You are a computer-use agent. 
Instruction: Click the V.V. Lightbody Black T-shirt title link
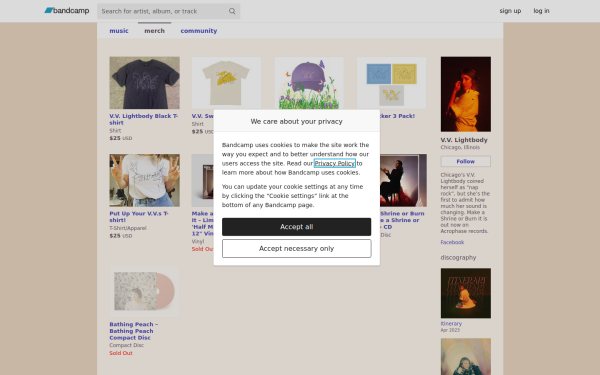coord(143,119)
